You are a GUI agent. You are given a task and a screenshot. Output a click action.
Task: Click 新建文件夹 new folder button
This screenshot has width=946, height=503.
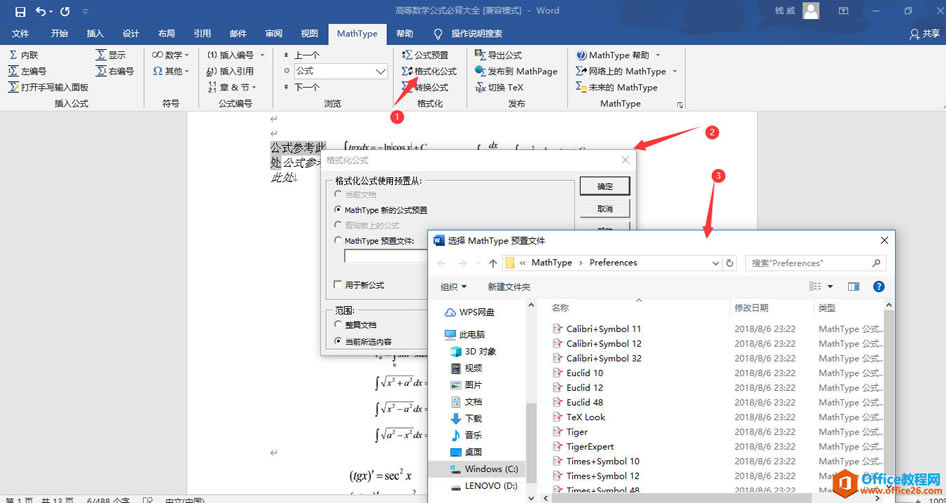(x=509, y=286)
